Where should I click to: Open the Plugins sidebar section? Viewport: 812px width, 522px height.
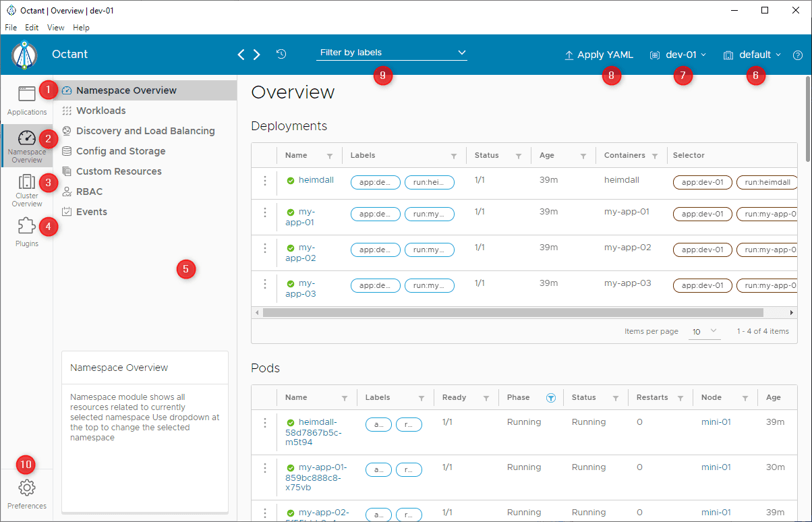point(27,231)
